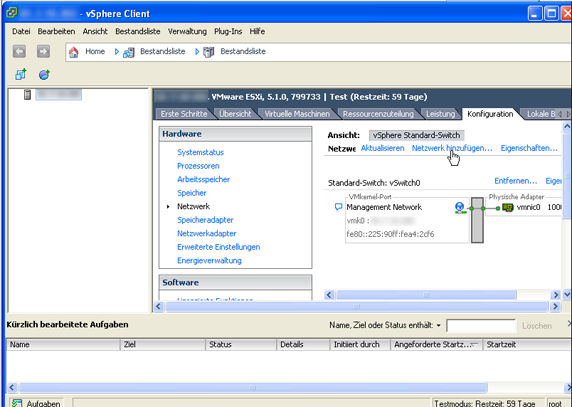The image size is (572, 407).
Task: Open Arbeitsspeicher hardware link
Action: click(x=203, y=179)
